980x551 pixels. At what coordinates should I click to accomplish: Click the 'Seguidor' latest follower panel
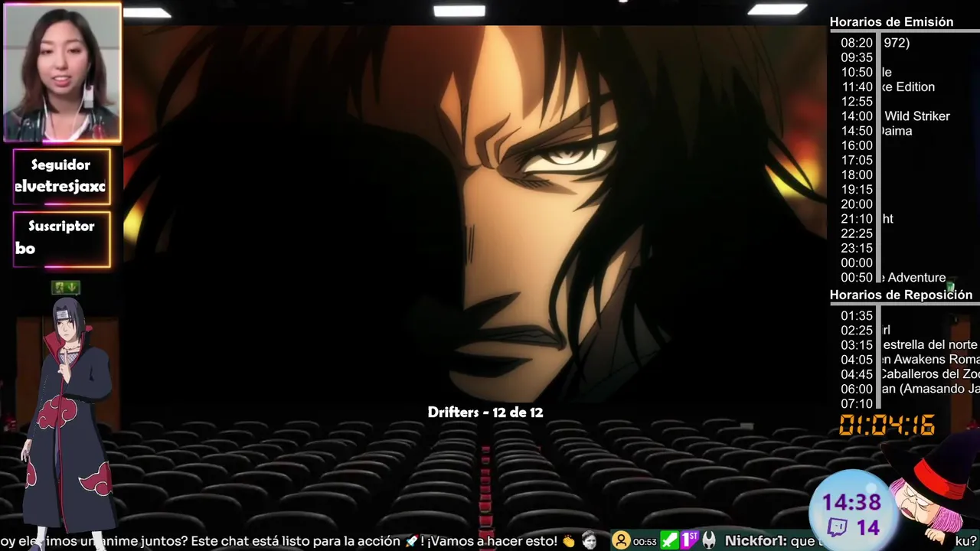coord(62,177)
